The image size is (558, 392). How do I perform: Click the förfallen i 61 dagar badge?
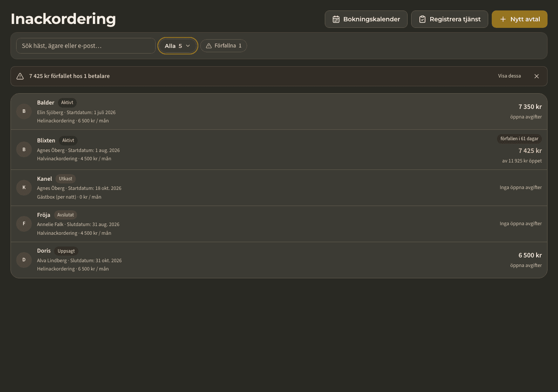coord(519,139)
